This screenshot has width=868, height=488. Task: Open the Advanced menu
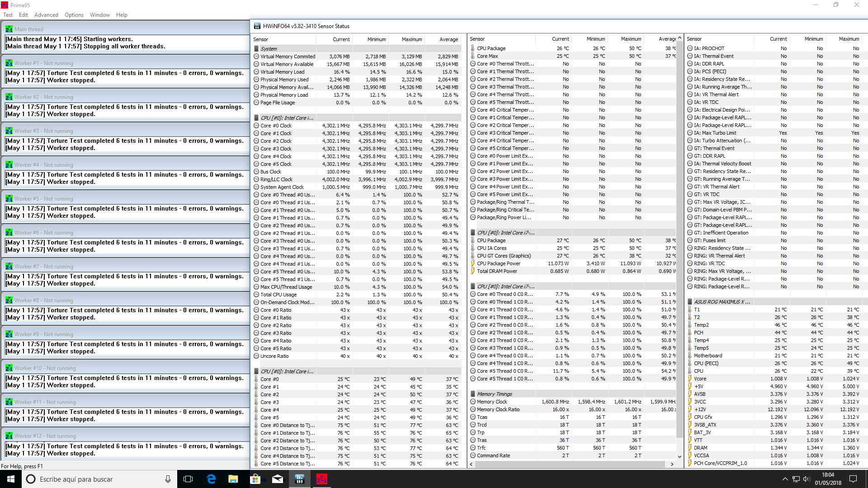(46, 14)
